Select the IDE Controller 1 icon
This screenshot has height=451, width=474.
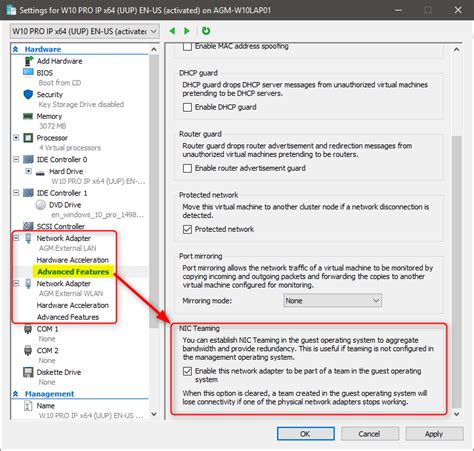pos(28,193)
